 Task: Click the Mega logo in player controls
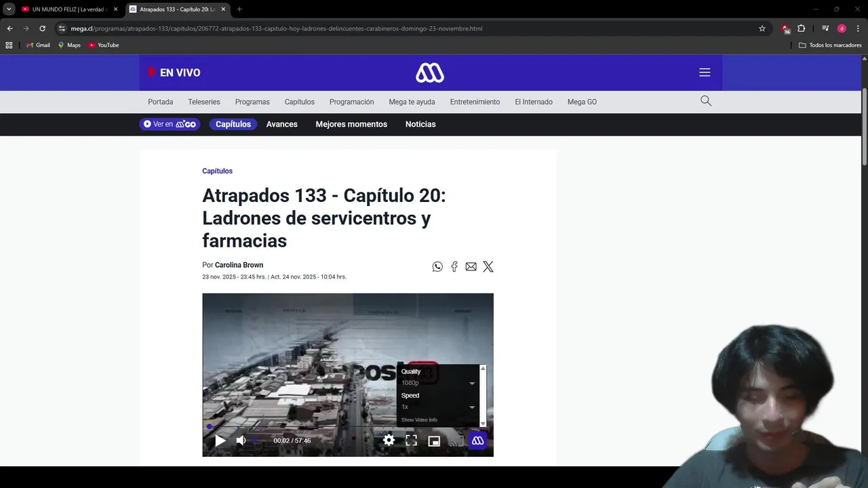coord(478,441)
